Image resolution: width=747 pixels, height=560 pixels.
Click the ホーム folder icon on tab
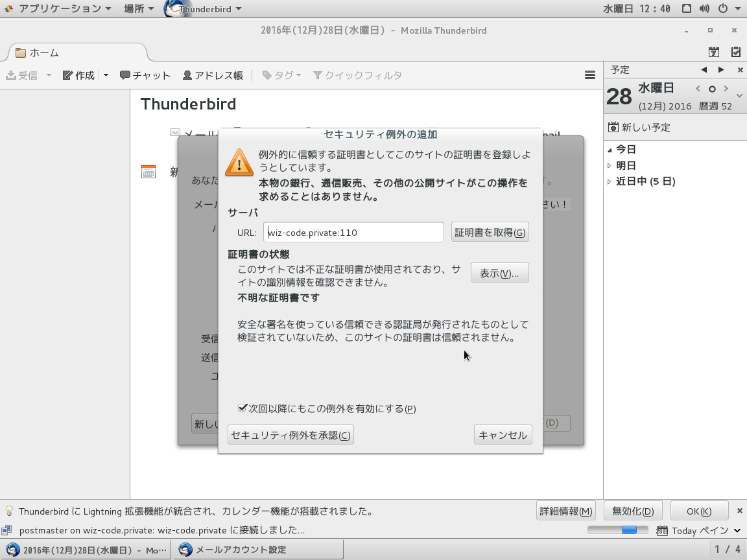21,53
